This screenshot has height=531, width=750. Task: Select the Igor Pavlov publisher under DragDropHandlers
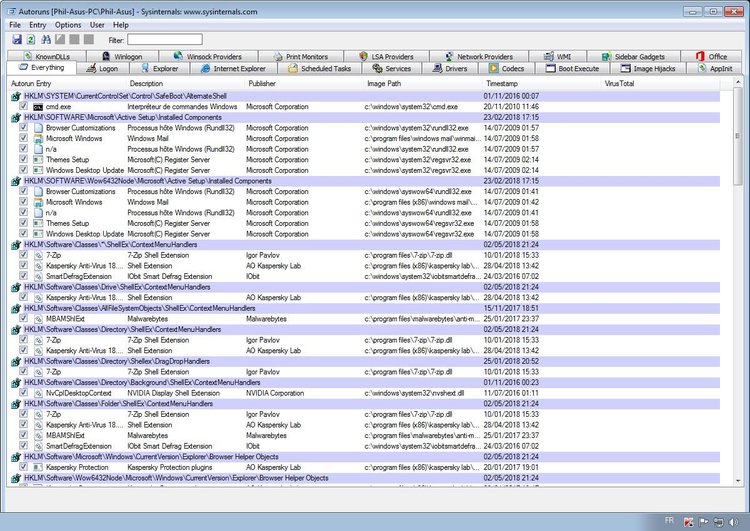pos(263,372)
